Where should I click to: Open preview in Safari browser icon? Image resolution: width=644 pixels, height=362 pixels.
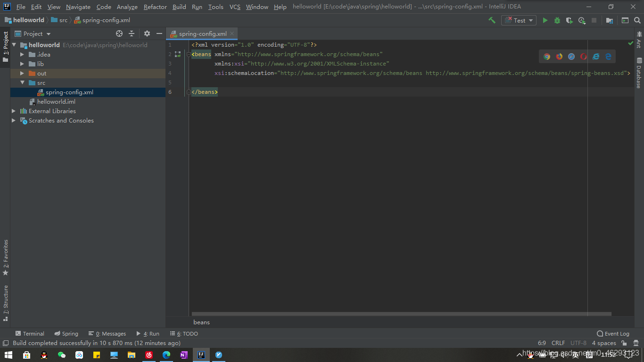[x=571, y=57]
